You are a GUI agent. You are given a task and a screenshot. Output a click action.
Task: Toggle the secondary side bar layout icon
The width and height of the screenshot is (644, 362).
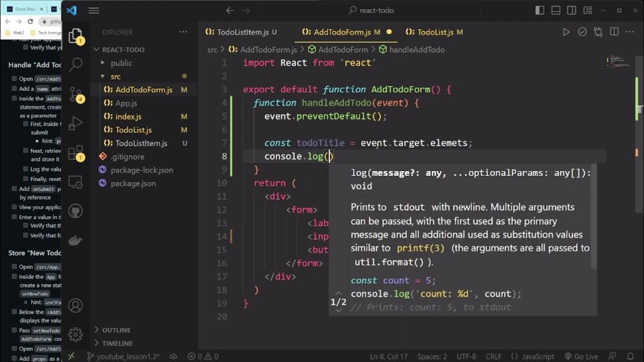point(572,10)
